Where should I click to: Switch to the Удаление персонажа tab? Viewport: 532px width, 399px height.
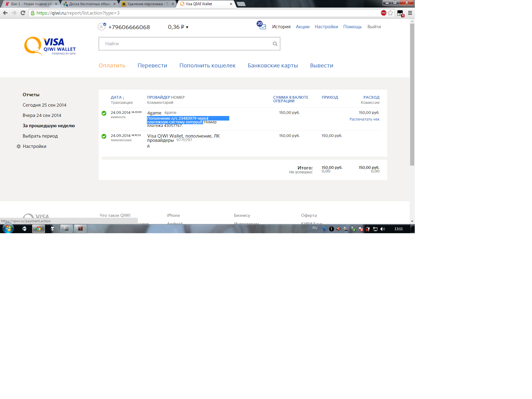148,4
